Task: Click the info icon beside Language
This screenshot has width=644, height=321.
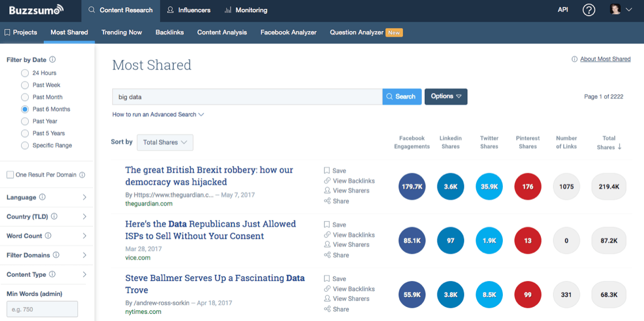Action: click(42, 197)
